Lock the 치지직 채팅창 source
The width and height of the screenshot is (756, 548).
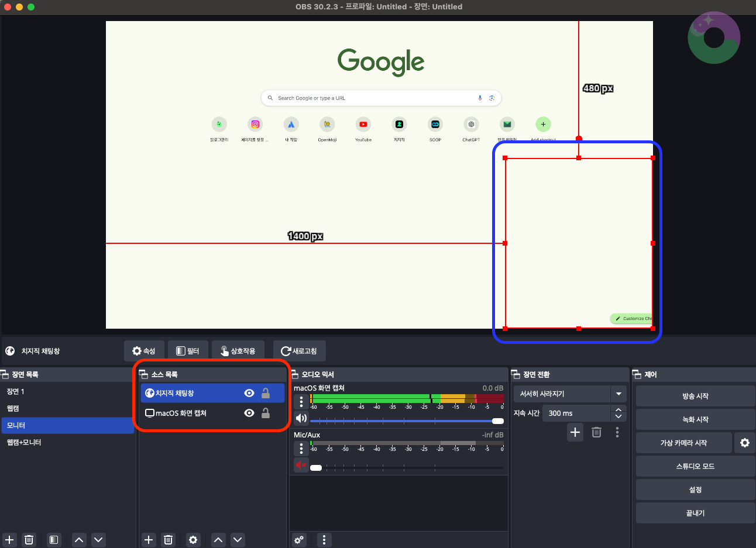click(265, 393)
